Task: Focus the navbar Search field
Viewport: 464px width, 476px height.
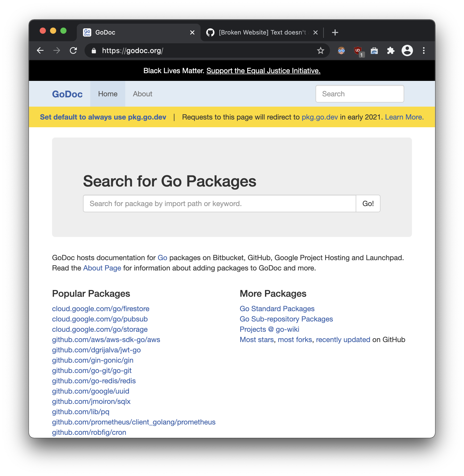Action: point(360,94)
